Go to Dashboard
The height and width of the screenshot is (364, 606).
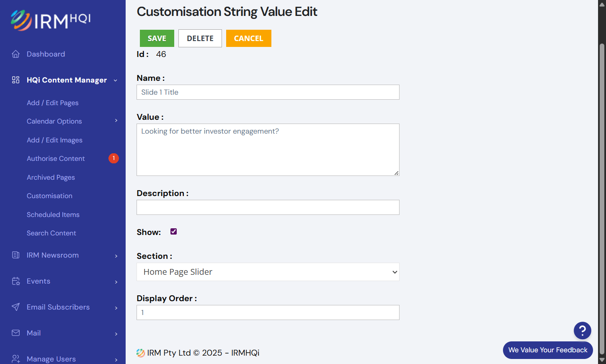(46, 54)
